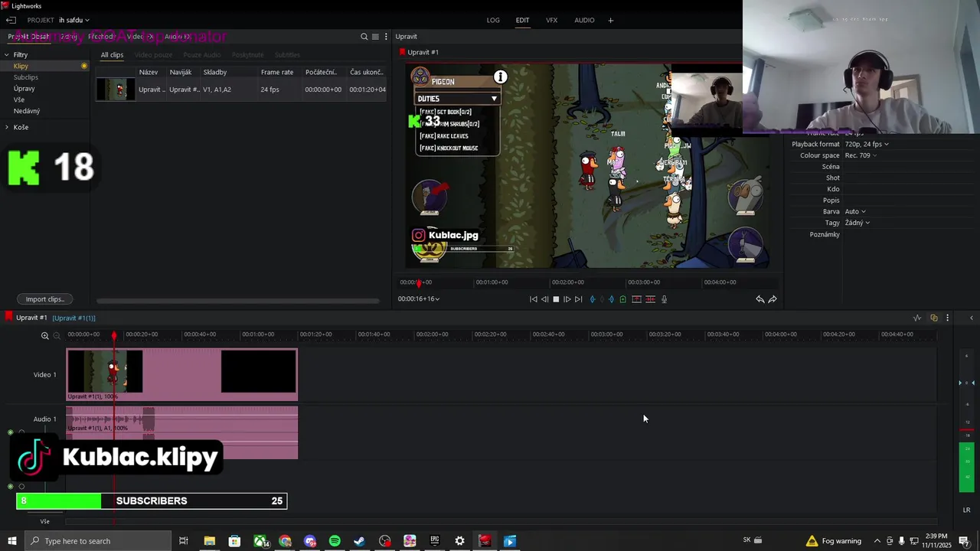Open search in the project contents panel
The height and width of the screenshot is (551, 980).
point(364,37)
